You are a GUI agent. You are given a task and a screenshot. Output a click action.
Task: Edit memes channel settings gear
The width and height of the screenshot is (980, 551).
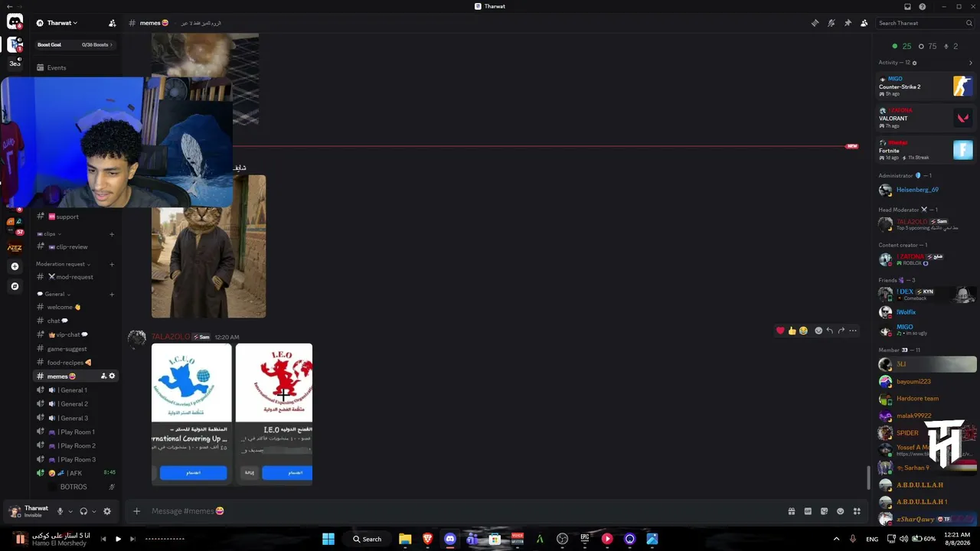(112, 377)
